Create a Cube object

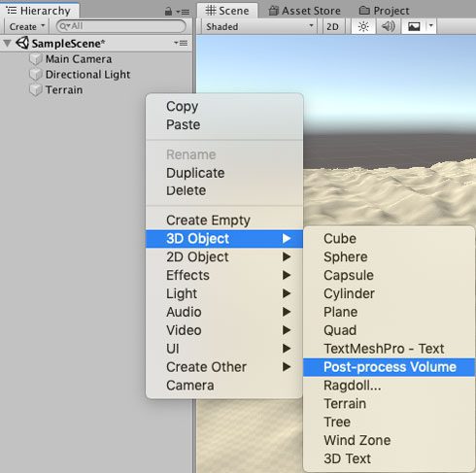[x=389, y=239]
